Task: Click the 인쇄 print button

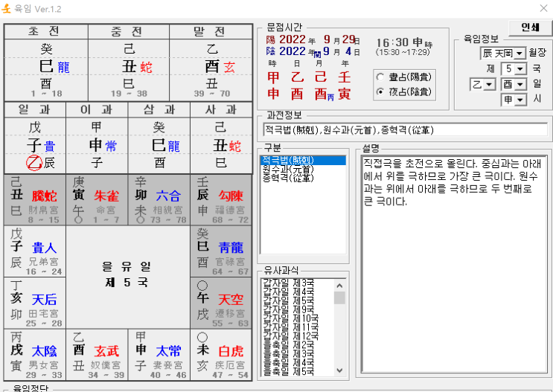Action: point(530,28)
